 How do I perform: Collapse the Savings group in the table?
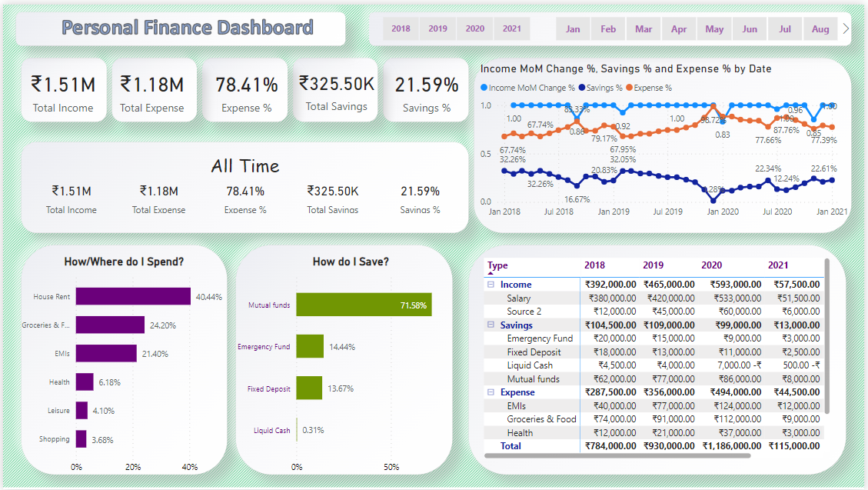pyautogui.click(x=490, y=325)
